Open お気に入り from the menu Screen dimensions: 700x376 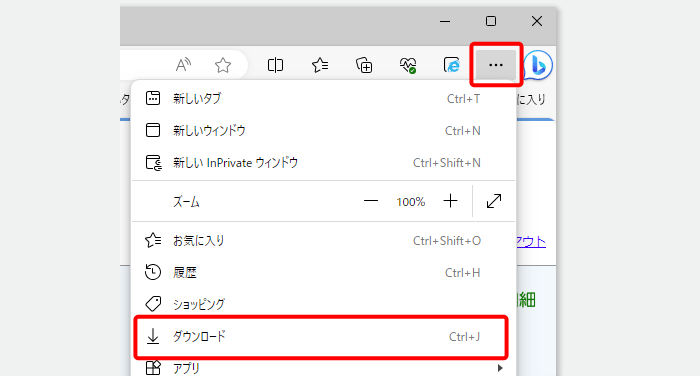(323, 241)
